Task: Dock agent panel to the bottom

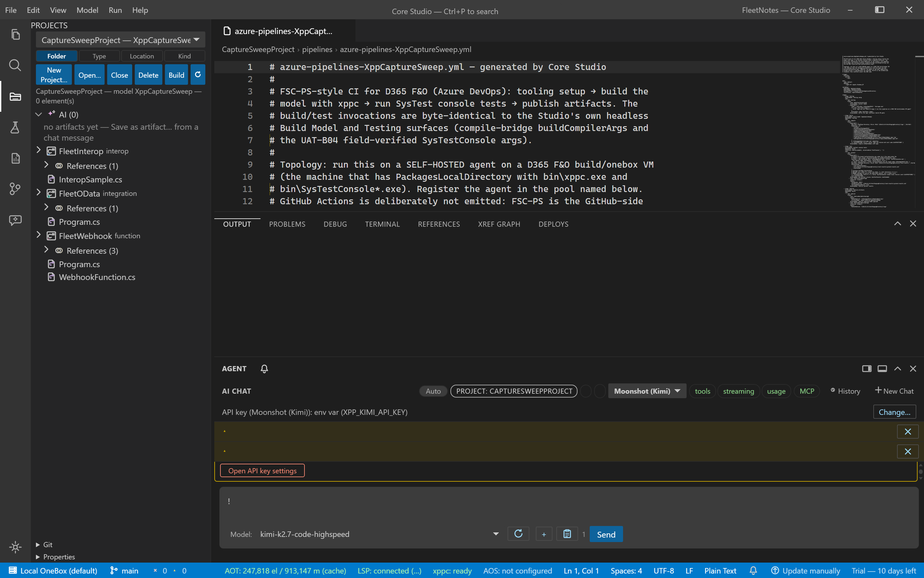Action: [x=882, y=369]
